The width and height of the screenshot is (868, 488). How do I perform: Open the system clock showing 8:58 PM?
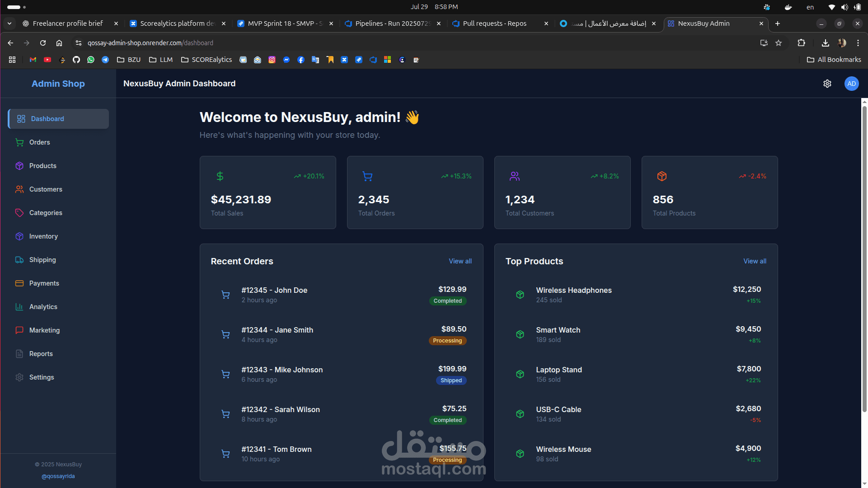(x=446, y=7)
